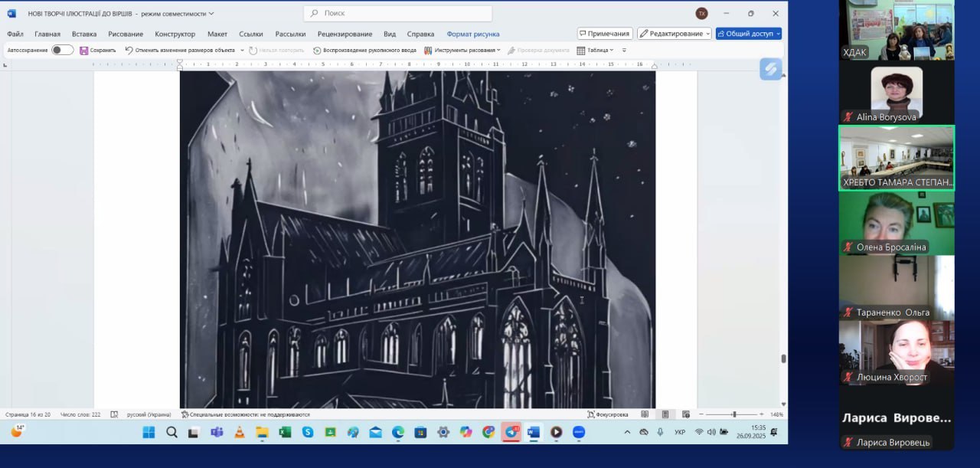
Task: Click the undo resize object arrow icon
Action: pos(129,51)
